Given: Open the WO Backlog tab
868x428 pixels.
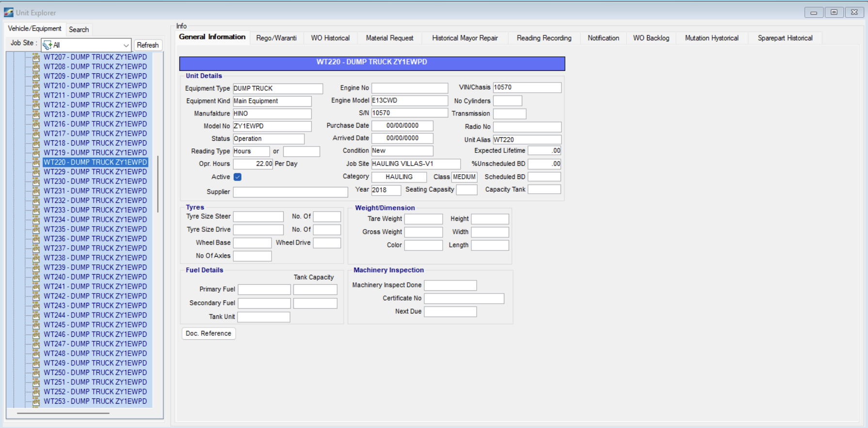Looking at the screenshot, I should pos(651,38).
